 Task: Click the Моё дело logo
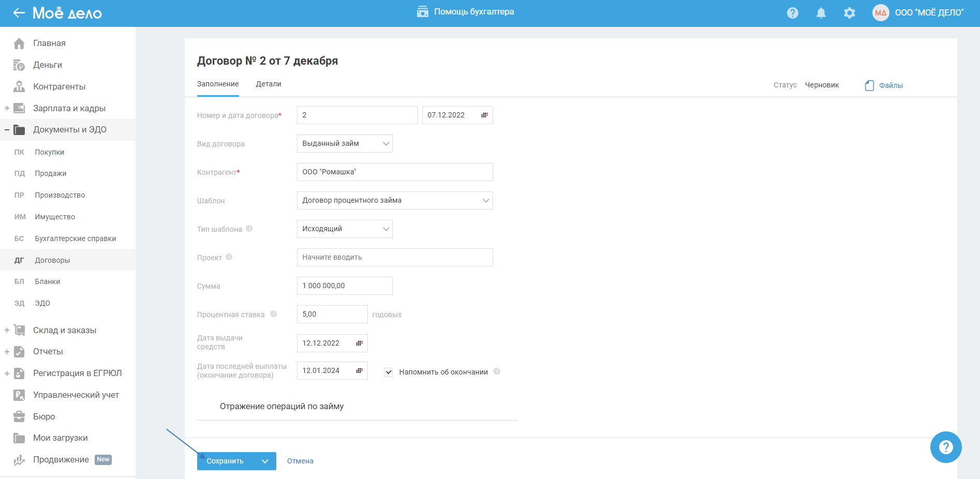coord(67,13)
